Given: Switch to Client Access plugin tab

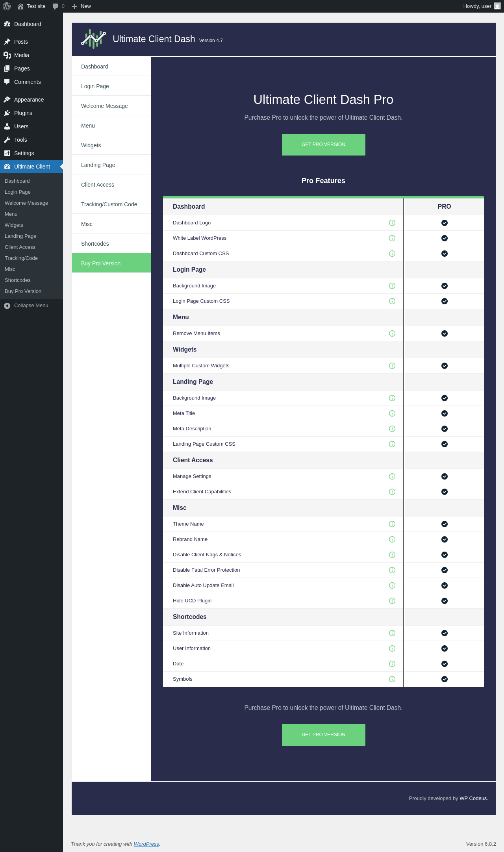Looking at the screenshot, I should pos(111,185).
